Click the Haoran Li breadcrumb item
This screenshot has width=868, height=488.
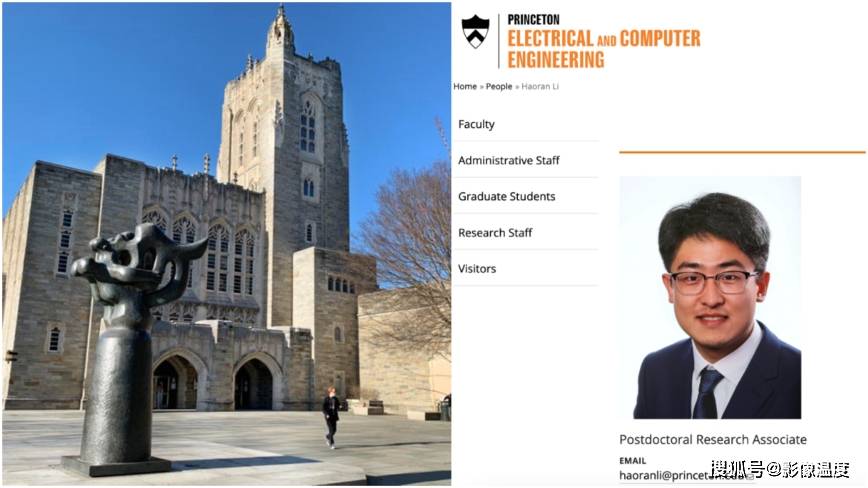coord(540,86)
